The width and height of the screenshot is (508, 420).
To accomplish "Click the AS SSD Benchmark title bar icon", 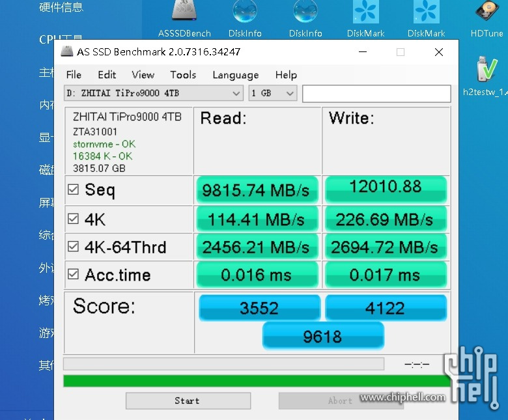I will tap(67, 51).
